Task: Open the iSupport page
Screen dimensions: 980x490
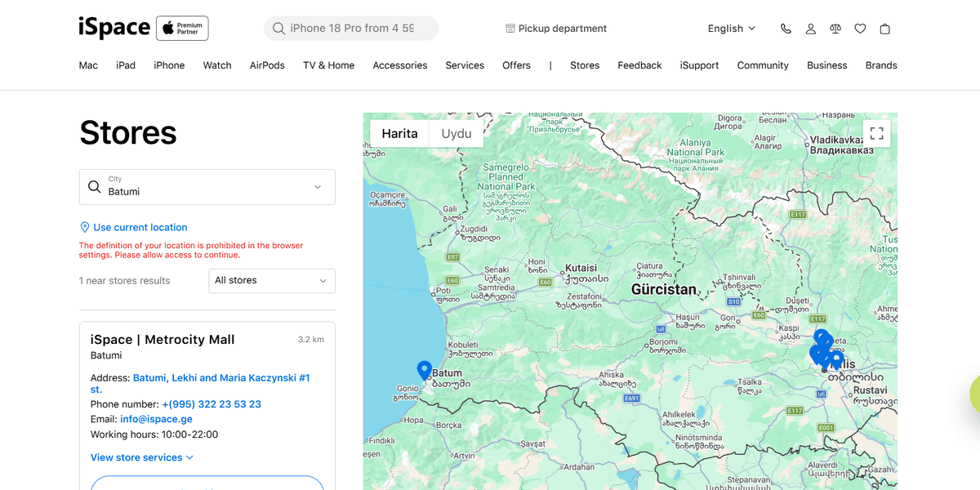Action: (x=699, y=65)
